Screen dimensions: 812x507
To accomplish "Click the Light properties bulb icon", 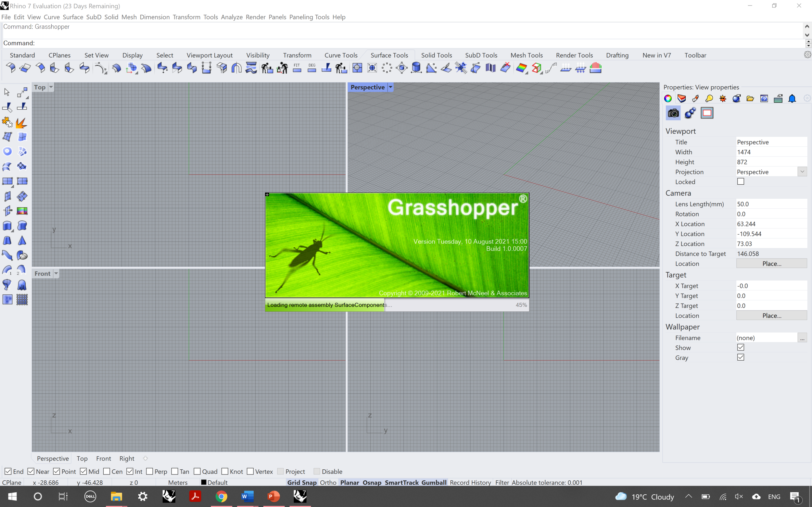I will coord(709,98).
